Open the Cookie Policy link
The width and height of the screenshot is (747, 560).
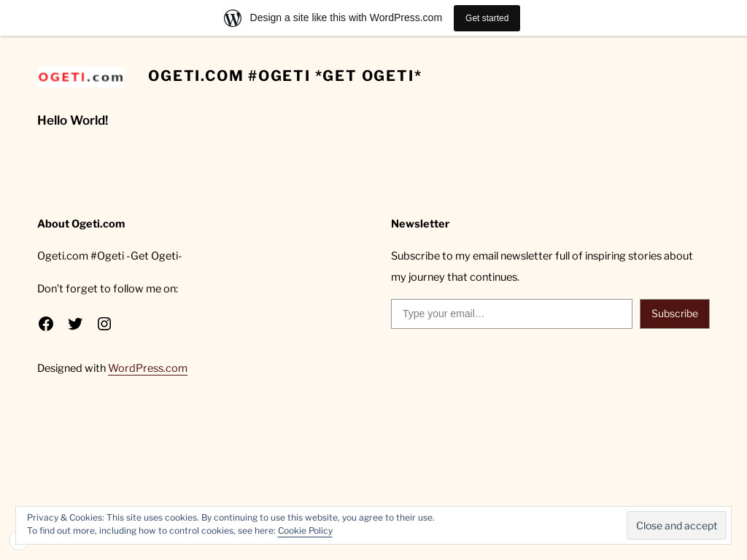[x=305, y=531]
